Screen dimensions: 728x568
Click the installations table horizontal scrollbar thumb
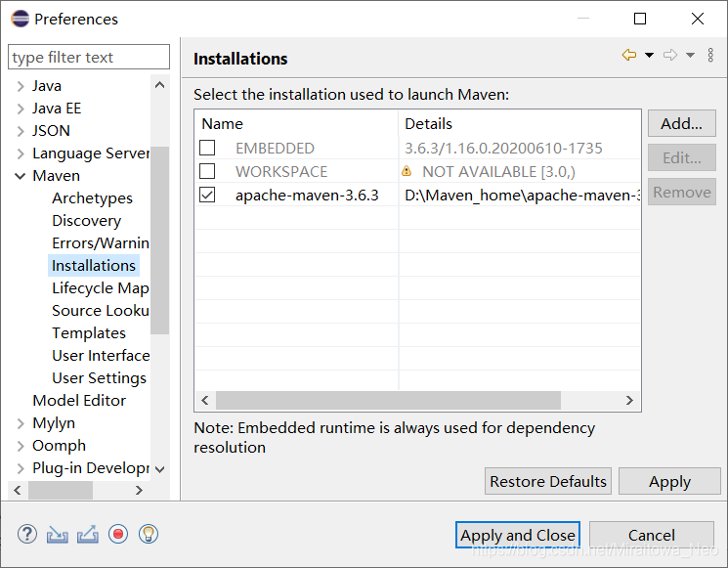388,401
